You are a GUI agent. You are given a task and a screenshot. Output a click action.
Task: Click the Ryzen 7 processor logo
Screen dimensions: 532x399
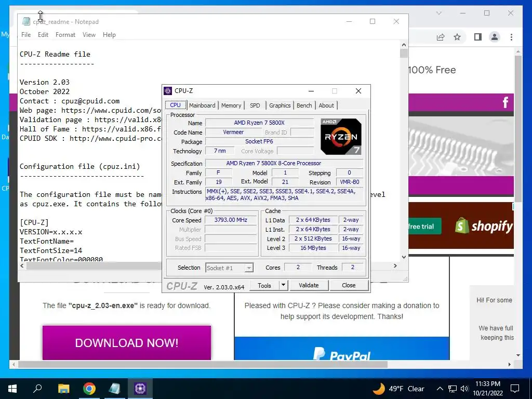click(x=341, y=137)
